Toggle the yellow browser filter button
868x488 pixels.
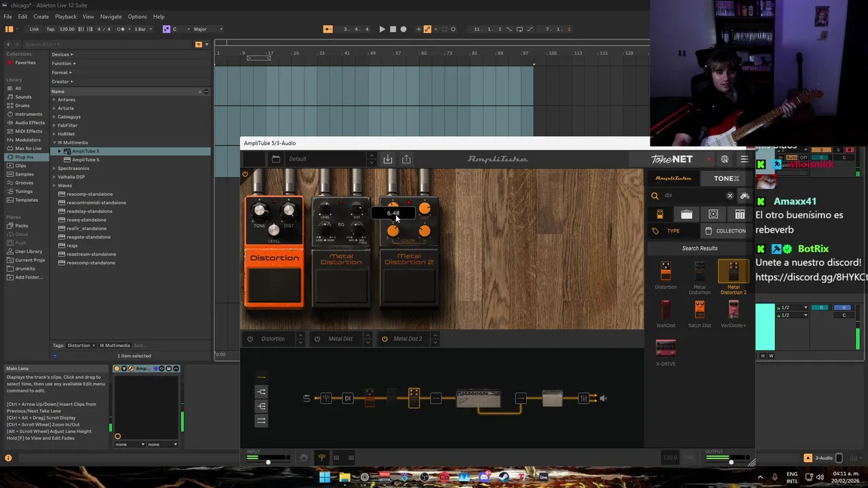pyautogui.click(x=198, y=45)
